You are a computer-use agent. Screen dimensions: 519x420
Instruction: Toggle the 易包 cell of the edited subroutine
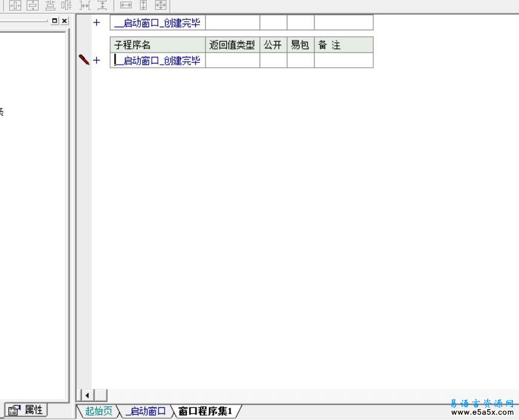click(300, 60)
